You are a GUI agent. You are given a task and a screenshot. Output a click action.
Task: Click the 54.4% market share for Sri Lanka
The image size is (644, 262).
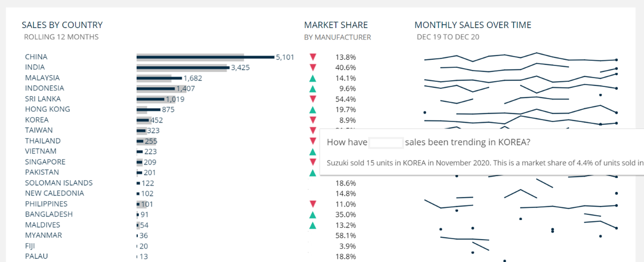pyautogui.click(x=346, y=99)
